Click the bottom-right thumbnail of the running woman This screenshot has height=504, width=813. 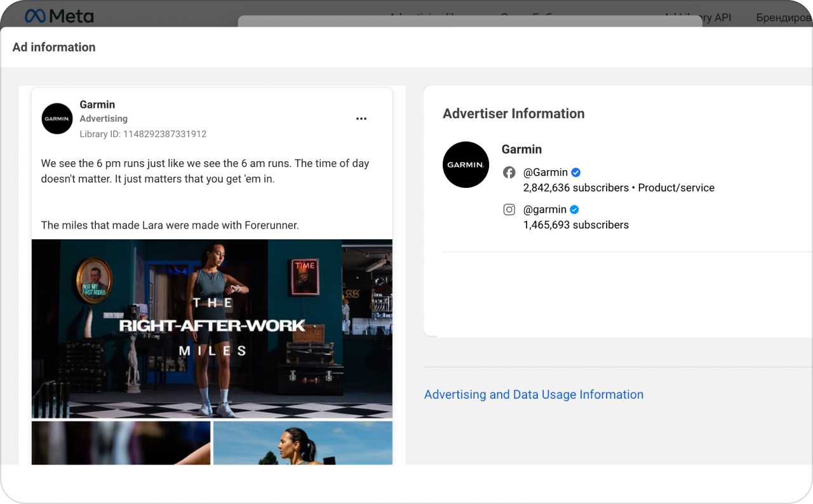pos(302,444)
